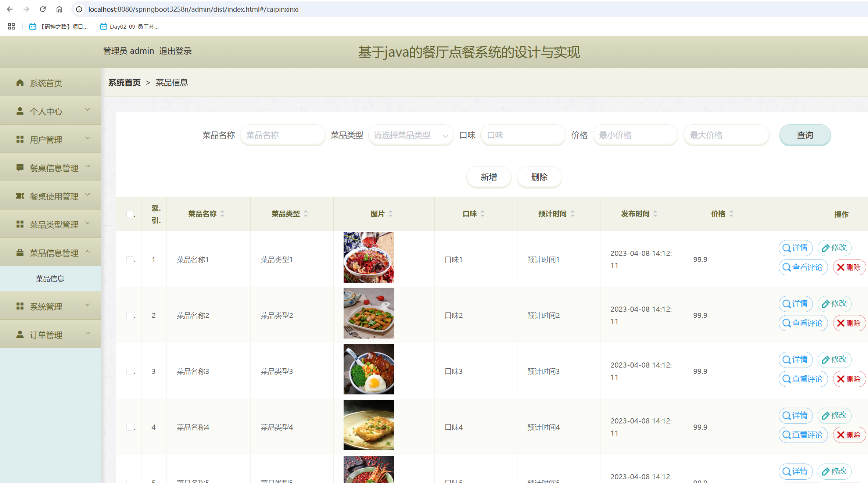Focus the 最小价格 input
This screenshot has height=483, width=868.
[x=635, y=135]
